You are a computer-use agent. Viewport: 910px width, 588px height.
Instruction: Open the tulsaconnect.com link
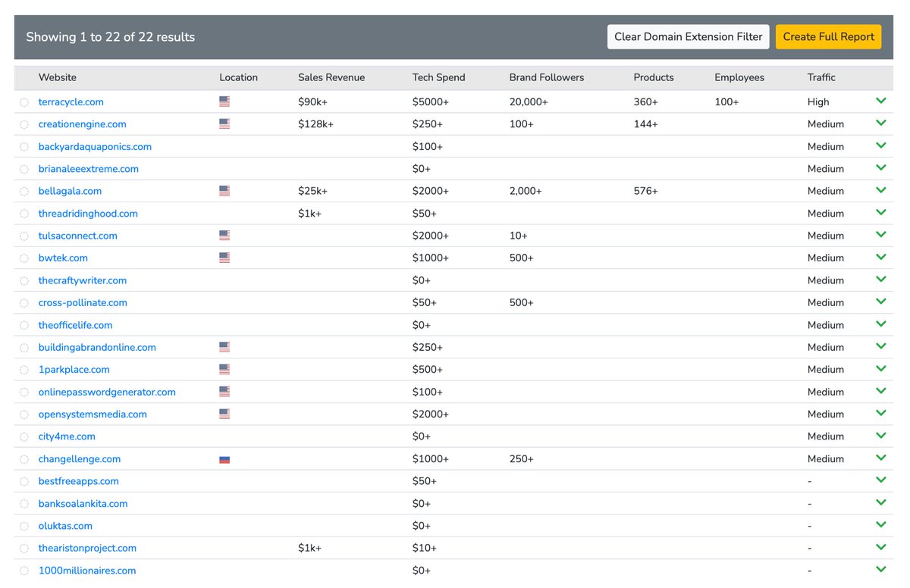[78, 236]
